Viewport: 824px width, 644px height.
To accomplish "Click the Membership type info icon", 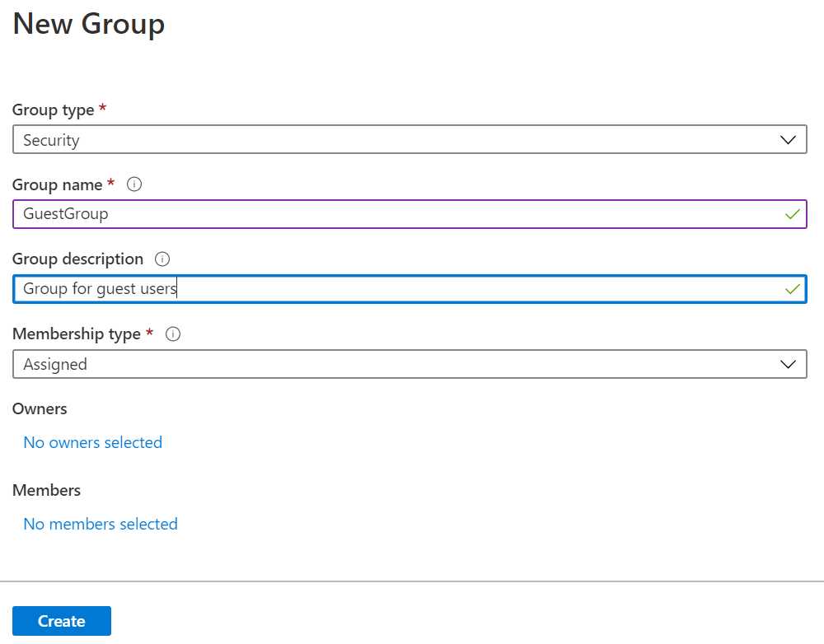I will coord(173,334).
